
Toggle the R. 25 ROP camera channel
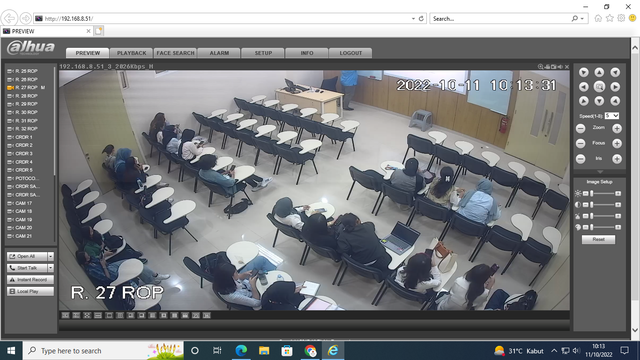[27, 71]
